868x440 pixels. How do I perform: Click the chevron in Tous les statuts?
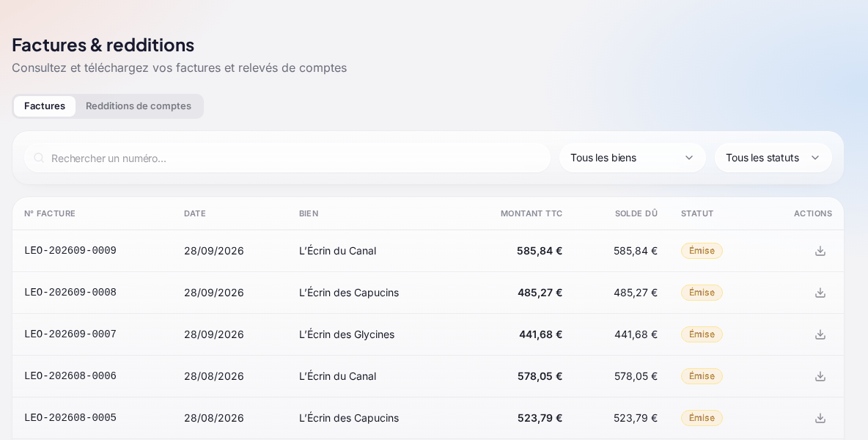(815, 158)
